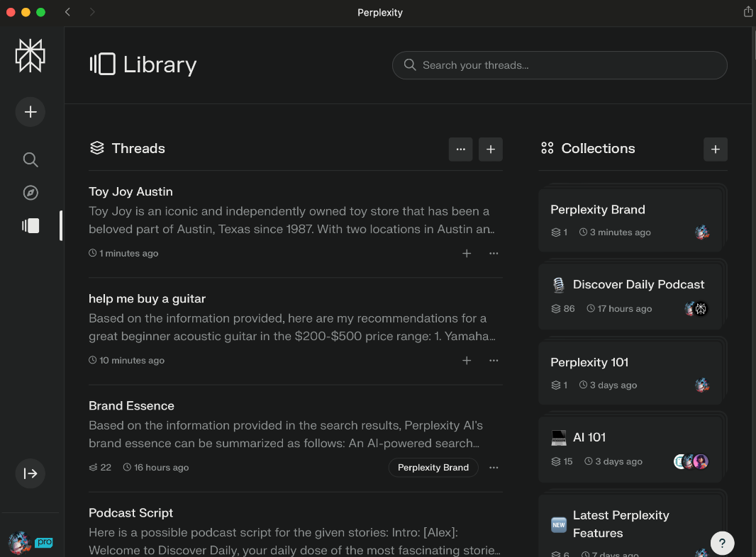Screen dimensions: 756x557
Task: Click the Perplexity logo in sidebar
Action: [x=30, y=56]
